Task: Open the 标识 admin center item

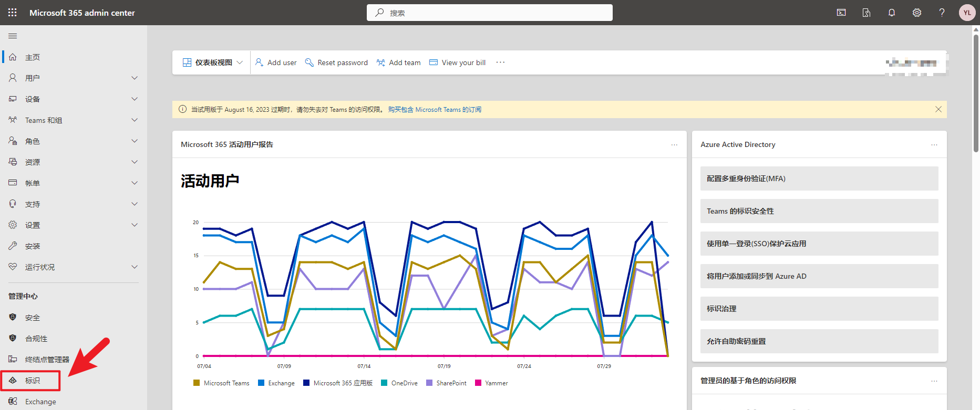Action: click(32, 381)
